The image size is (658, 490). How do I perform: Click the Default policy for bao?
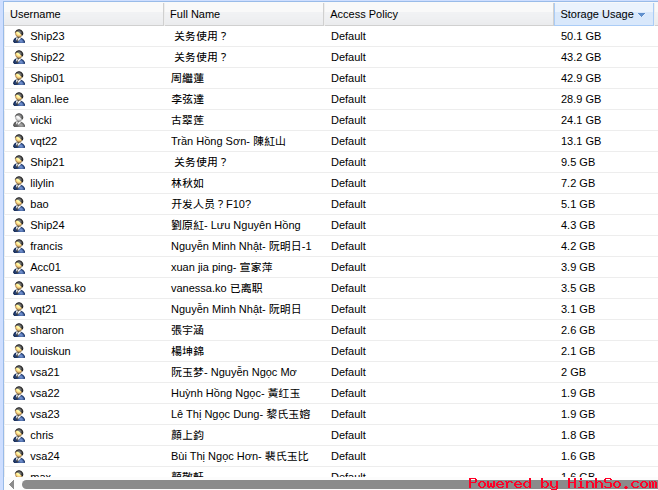click(x=348, y=204)
